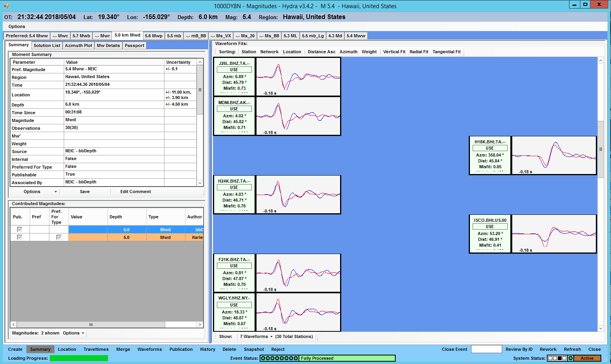
Task: Click down arrow of waveform panel scrollbar
Action: [601, 328]
